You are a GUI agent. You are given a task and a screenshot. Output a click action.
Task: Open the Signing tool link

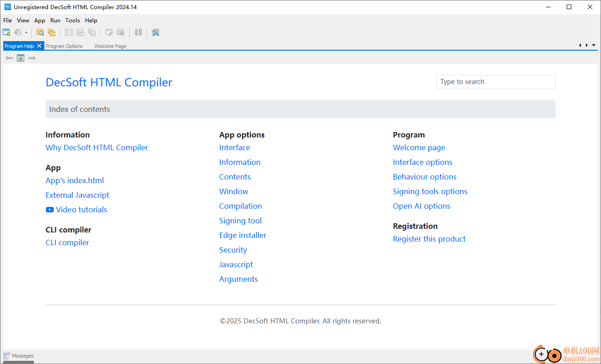(x=240, y=221)
